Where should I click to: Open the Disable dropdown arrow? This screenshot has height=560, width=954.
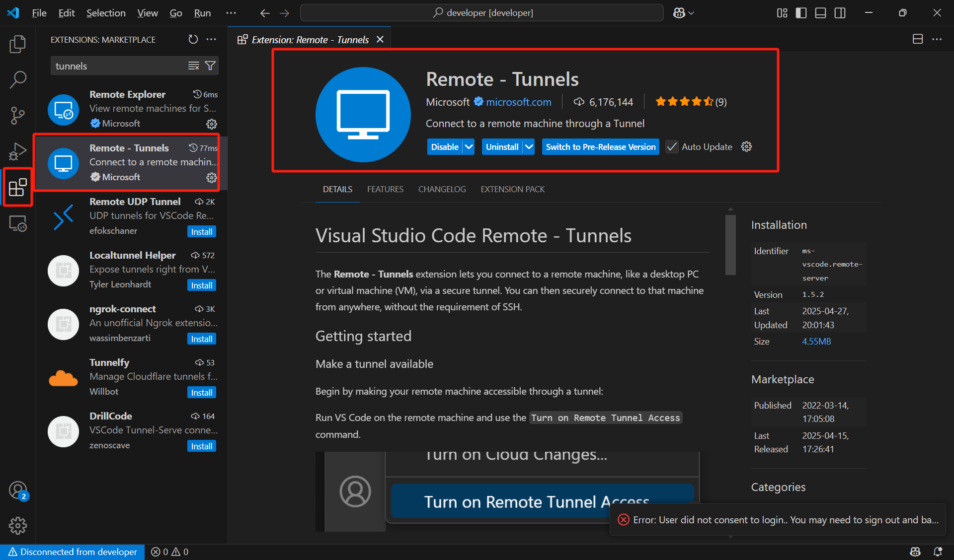(469, 146)
